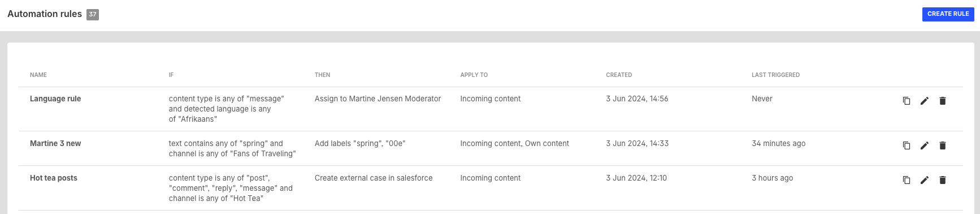Sort by the Created column header
Screen dimensions: 980x214
point(619,75)
